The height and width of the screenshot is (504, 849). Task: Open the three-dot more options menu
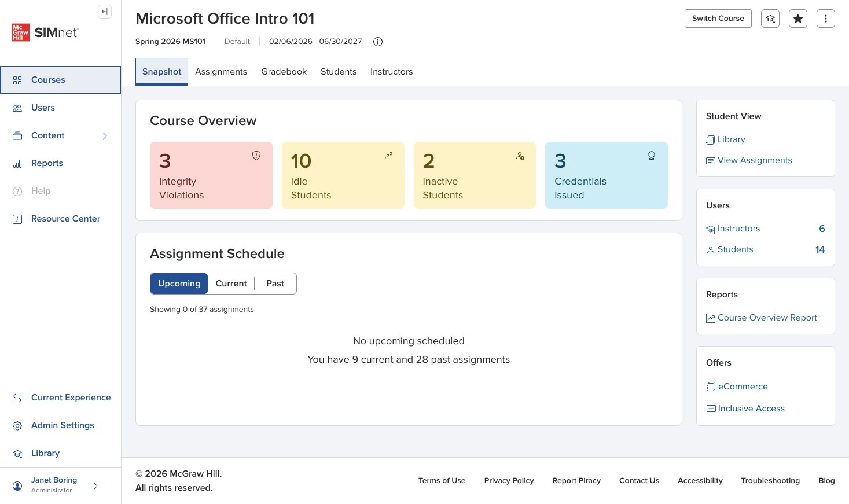click(x=826, y=19)
